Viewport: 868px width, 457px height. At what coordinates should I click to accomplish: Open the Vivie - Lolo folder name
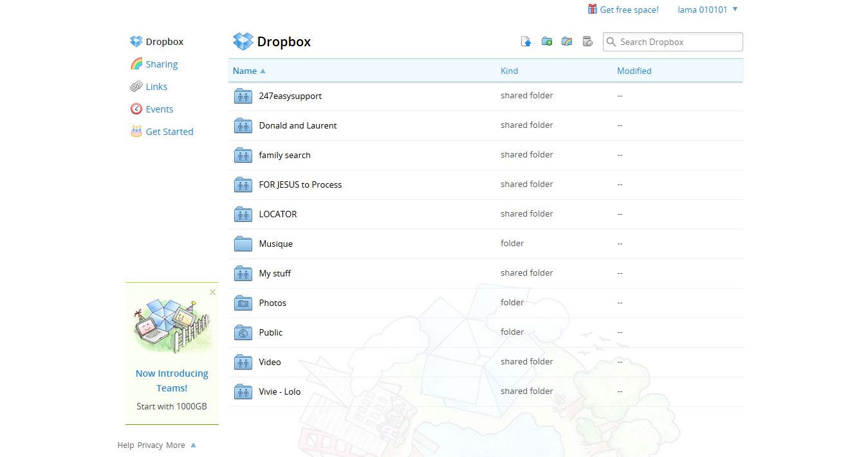[x=280, y=391]
